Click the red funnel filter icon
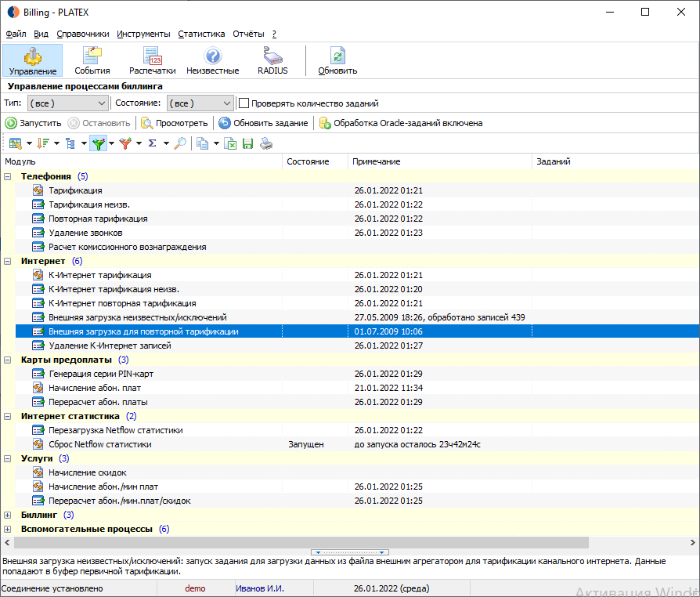 pyautogui.click(x=125, y=143)
